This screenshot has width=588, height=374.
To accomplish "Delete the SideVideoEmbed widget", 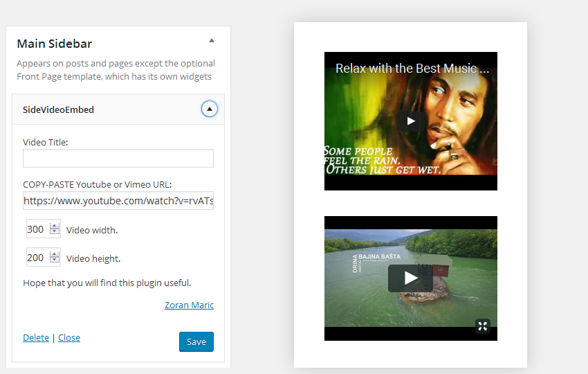I will (36, 337).
